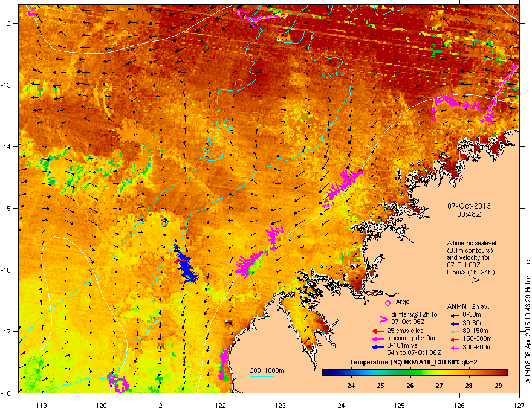This screenshot has width=532, height=411.
Task: Click the latitude axis label -18
Action: (6, 393)
